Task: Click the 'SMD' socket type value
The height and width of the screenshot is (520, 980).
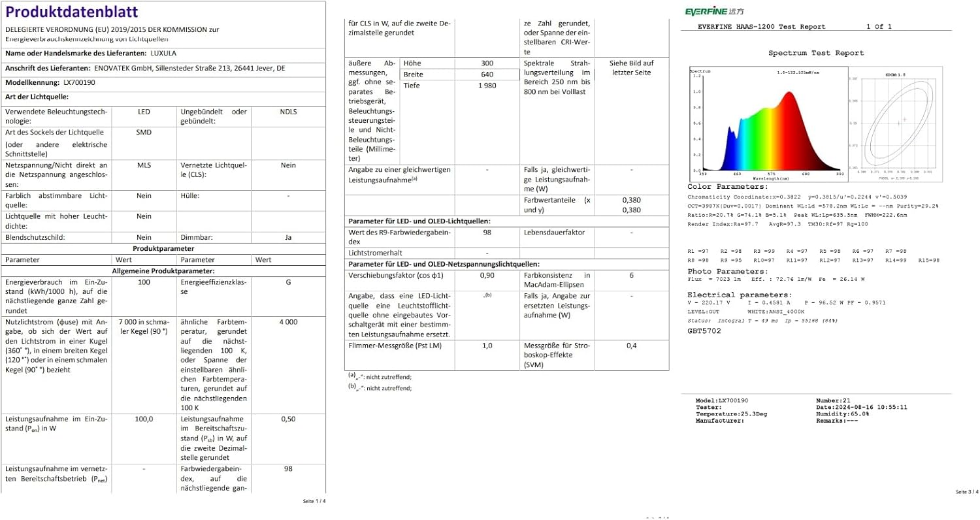Action: tap(144, 131)
